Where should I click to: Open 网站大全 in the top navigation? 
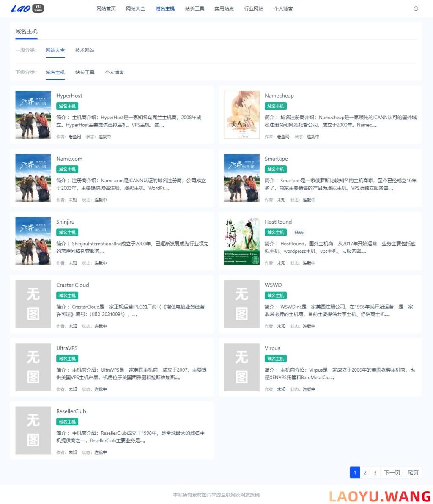point(136,9)
